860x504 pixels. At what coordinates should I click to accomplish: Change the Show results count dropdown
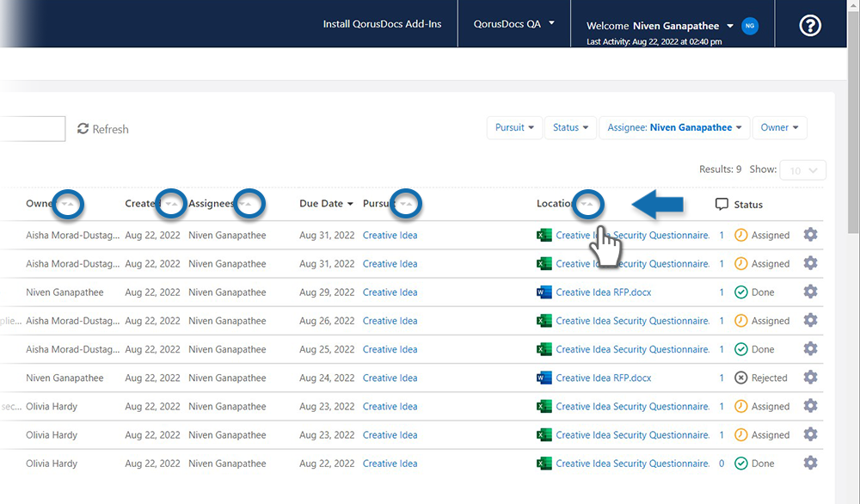803,170
